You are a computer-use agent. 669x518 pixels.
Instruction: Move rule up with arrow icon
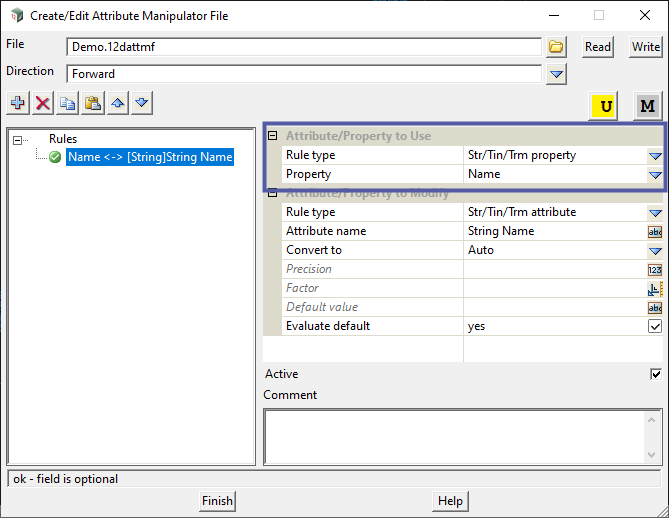click(x=118, y=103)
